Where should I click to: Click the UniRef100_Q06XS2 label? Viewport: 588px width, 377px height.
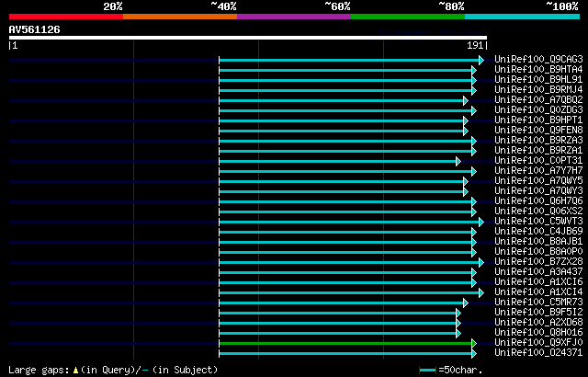click(538, 211)
